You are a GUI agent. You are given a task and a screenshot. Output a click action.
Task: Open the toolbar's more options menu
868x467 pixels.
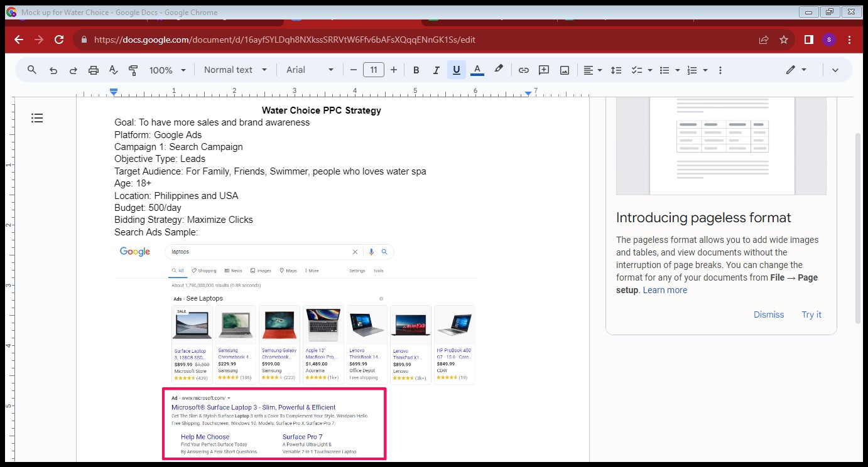pyautogui.click(x=720, y=70)
